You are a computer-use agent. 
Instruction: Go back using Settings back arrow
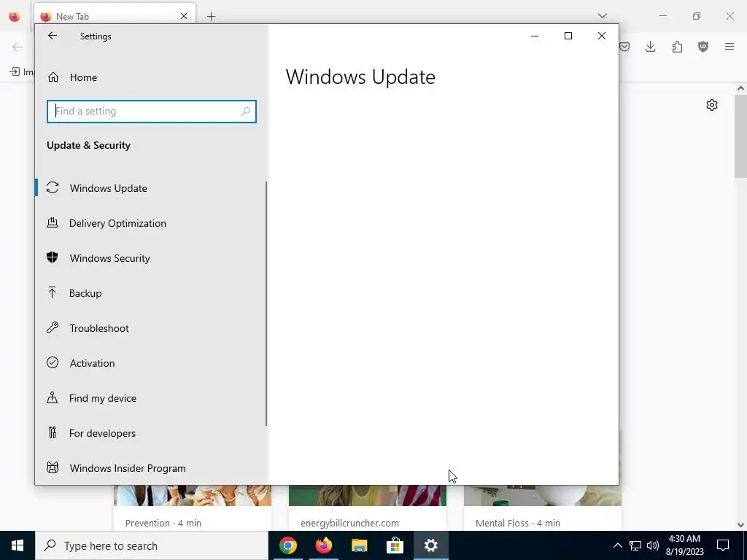pyautogui.click(x=53, y=36)
